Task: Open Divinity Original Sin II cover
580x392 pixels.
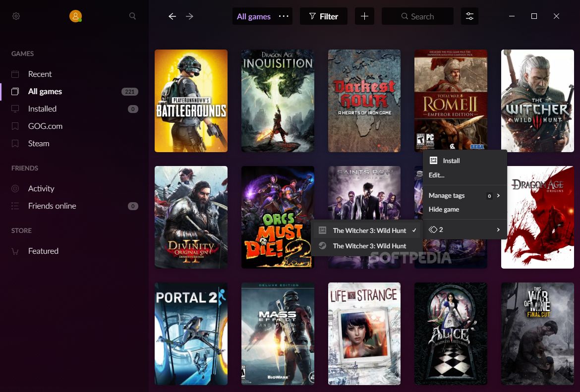Action: click(191, 217)
